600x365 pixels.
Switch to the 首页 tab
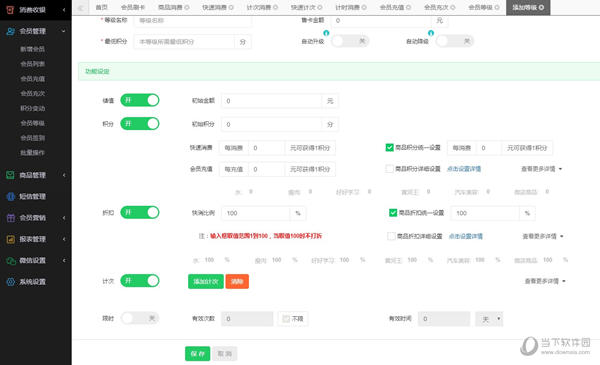[101, 7]
